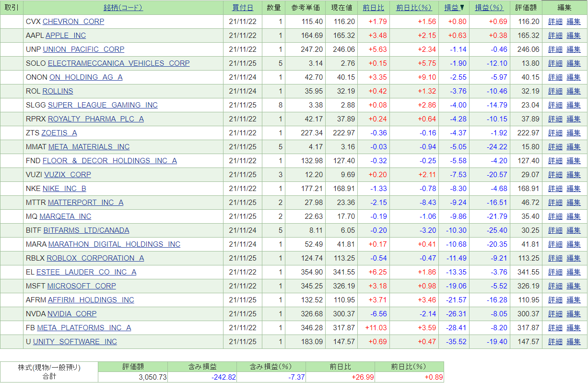Open BITFARMS LTD/CANADA link
This screenshot has width=588, height=383.
[86, 230]
